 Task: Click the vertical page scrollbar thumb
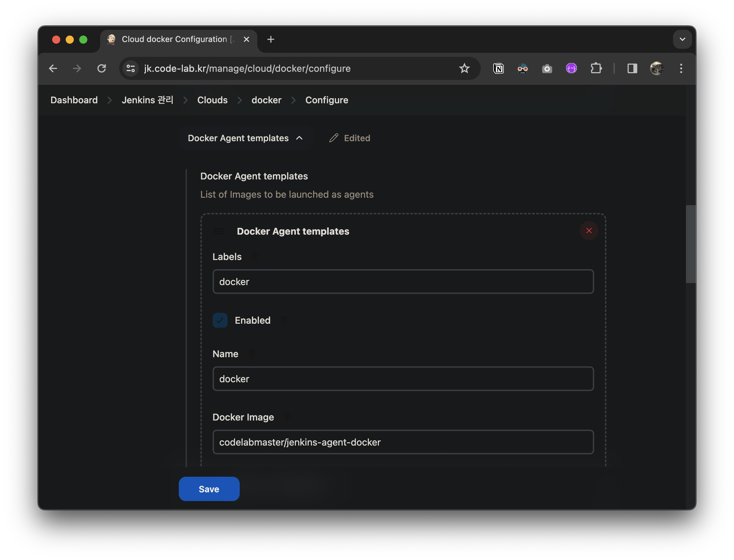point(690,244)
